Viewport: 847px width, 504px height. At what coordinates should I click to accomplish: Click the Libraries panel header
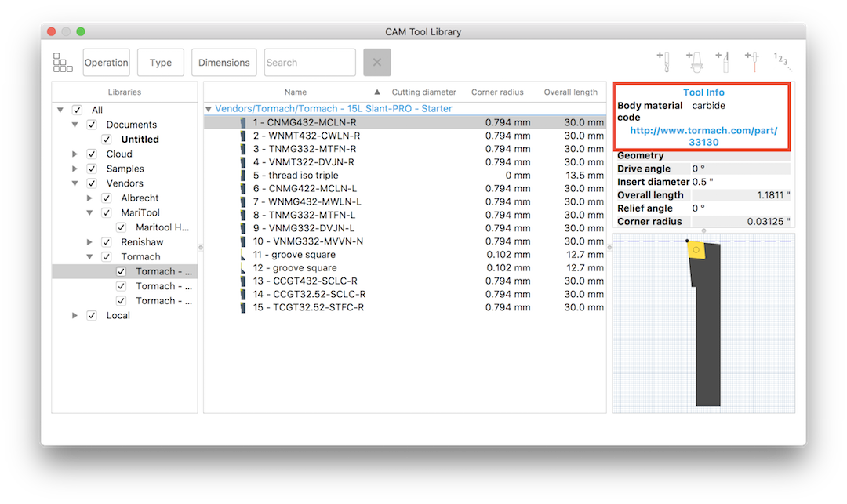pyautogui.click(x=124, y=92)
